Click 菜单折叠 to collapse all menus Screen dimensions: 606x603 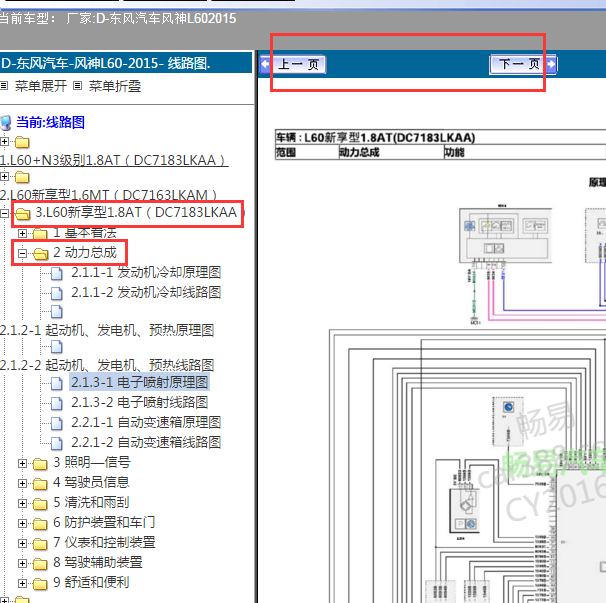tap(115, 86)
